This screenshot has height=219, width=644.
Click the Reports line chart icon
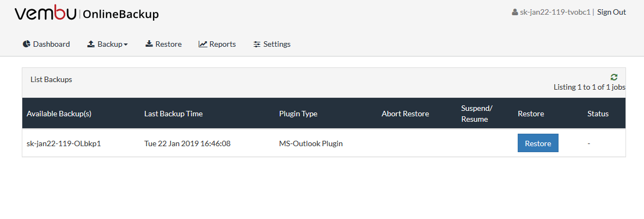(203, 44)
